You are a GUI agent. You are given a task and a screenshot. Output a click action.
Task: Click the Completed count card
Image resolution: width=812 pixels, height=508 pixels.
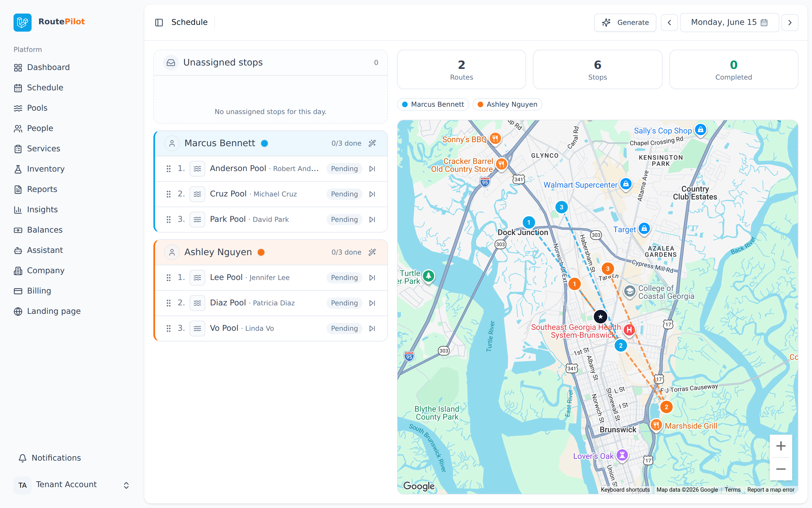tap(734, 69)
